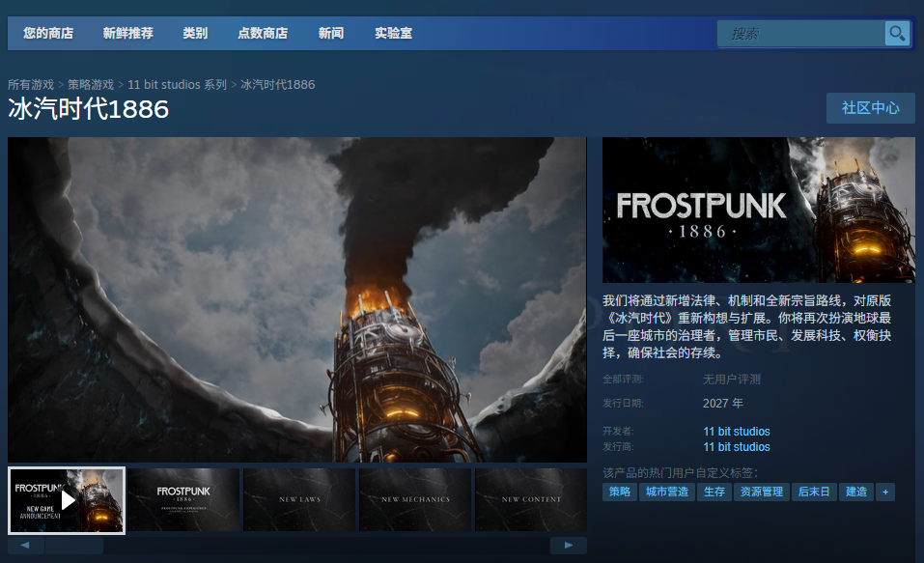924x563 pixels.
Task: Select the 生存 tag
Action: (714, 492)
